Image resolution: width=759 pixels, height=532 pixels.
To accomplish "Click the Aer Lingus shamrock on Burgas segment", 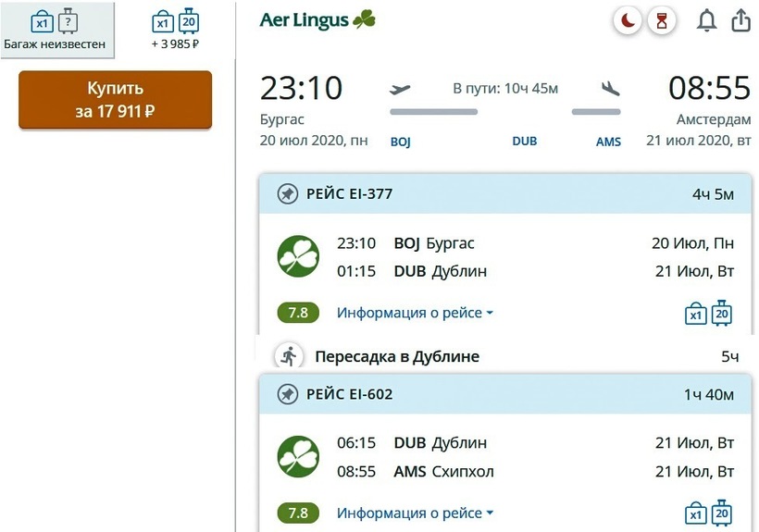I will (298, 257).
